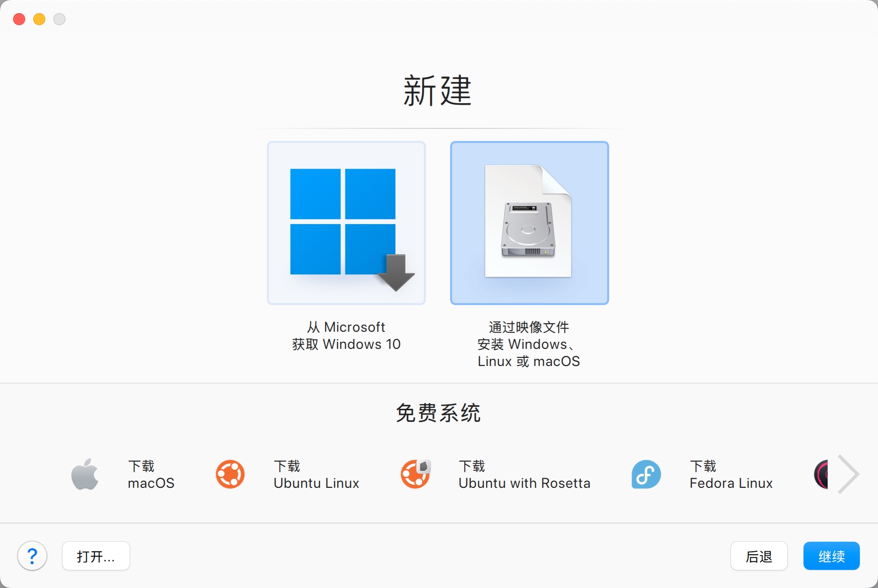Click the 通过映像文件安装 caption text

click(x=529, y=344)
